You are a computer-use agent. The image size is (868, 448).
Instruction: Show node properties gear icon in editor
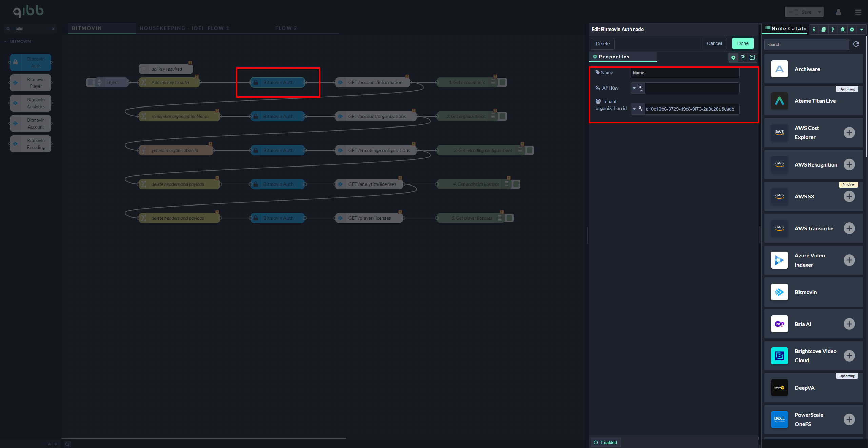click(x=733, y=58)
